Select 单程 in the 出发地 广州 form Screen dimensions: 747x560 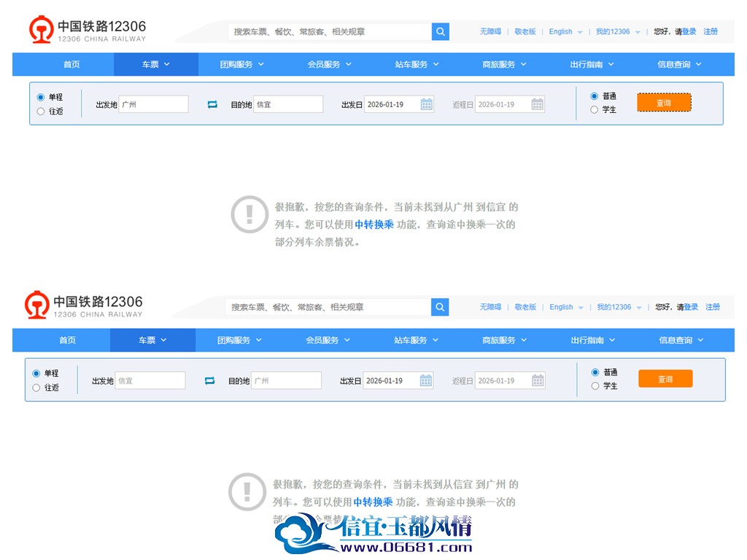[x=41, y=97]
